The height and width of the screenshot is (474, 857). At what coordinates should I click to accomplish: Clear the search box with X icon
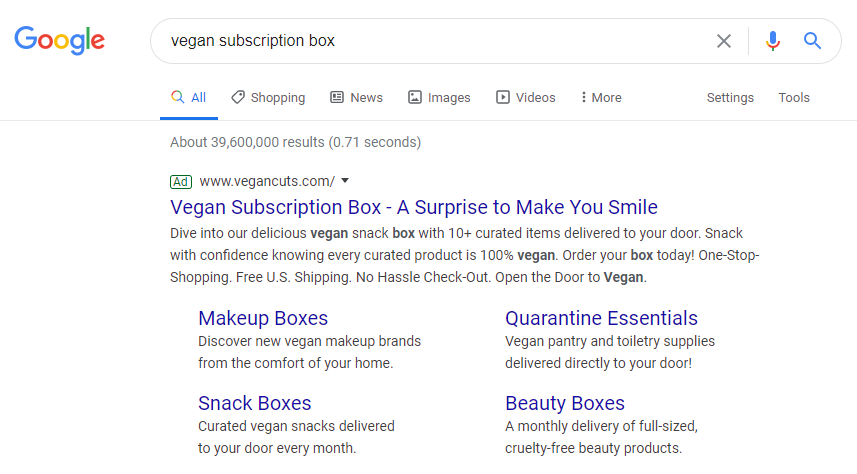724,41
